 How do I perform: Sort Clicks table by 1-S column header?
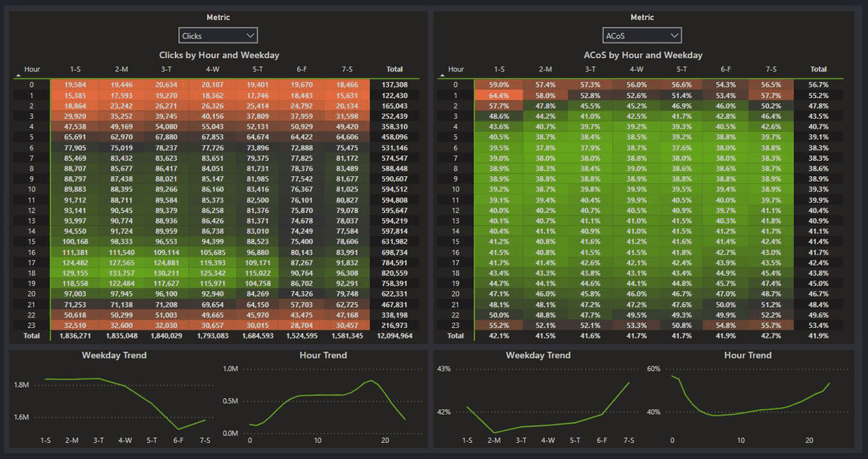[76, 69]
